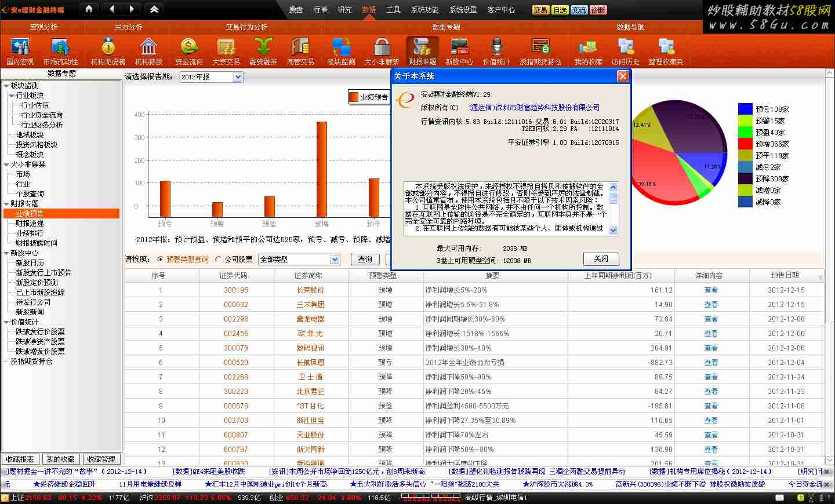Open 市场流动性 market liquidity icon
This screenshot has width=835, height=504.
60,50
